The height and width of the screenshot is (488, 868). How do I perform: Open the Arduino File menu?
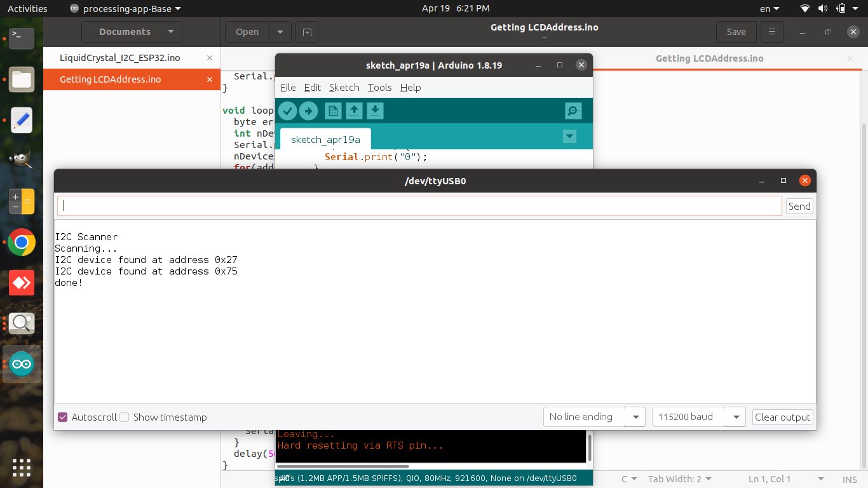click(288, 88)
